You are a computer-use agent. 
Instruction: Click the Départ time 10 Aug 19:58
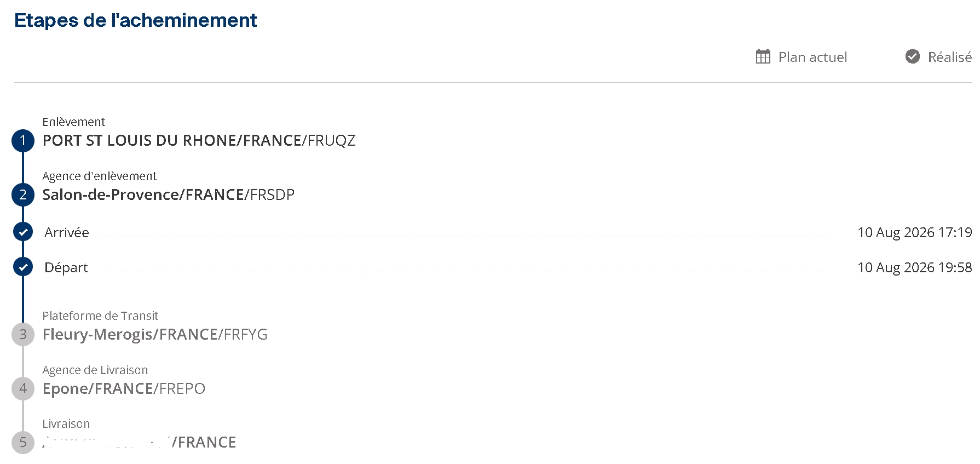point(914,267)
